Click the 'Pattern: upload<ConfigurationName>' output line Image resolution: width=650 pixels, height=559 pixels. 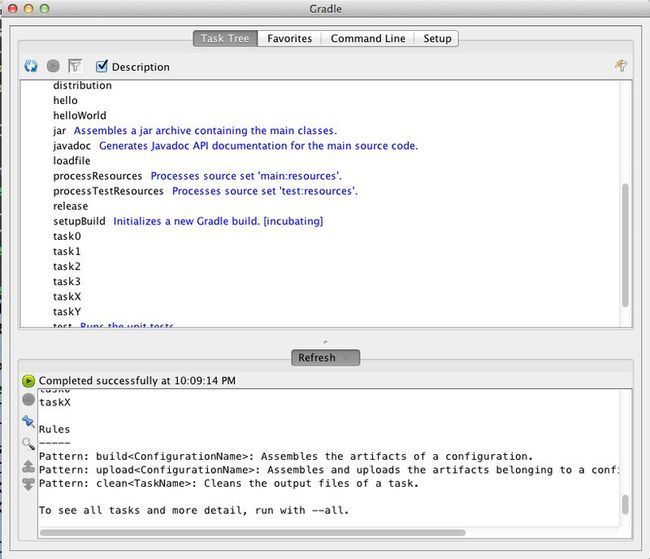[x=328, y=470]
